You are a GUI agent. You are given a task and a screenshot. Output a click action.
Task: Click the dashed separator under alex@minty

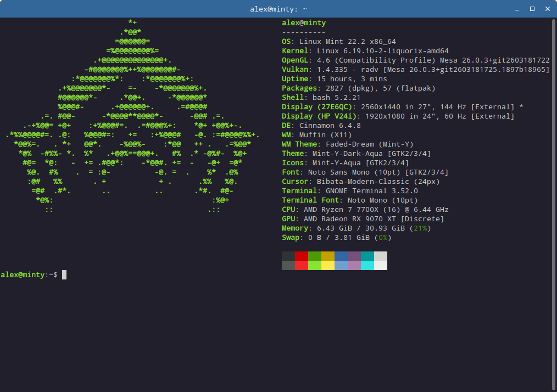[x=304, y=32]
